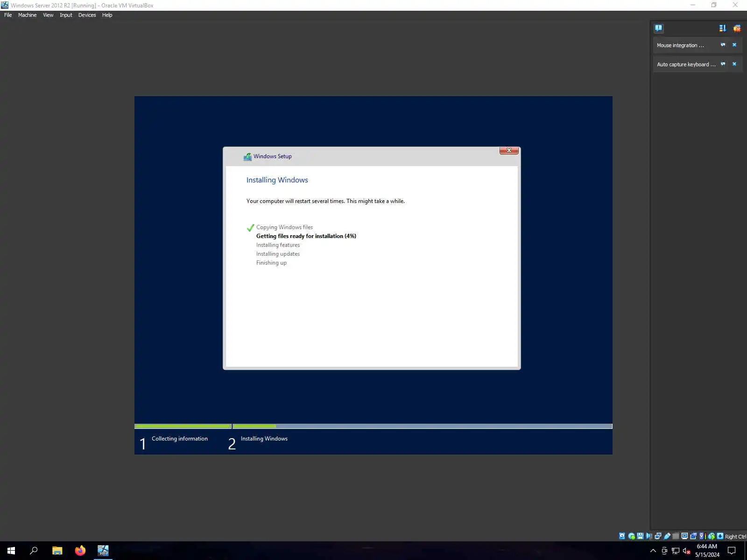
Task: Dismiss the Auto capture keyboard notification
Action: [x=734, y=64]
